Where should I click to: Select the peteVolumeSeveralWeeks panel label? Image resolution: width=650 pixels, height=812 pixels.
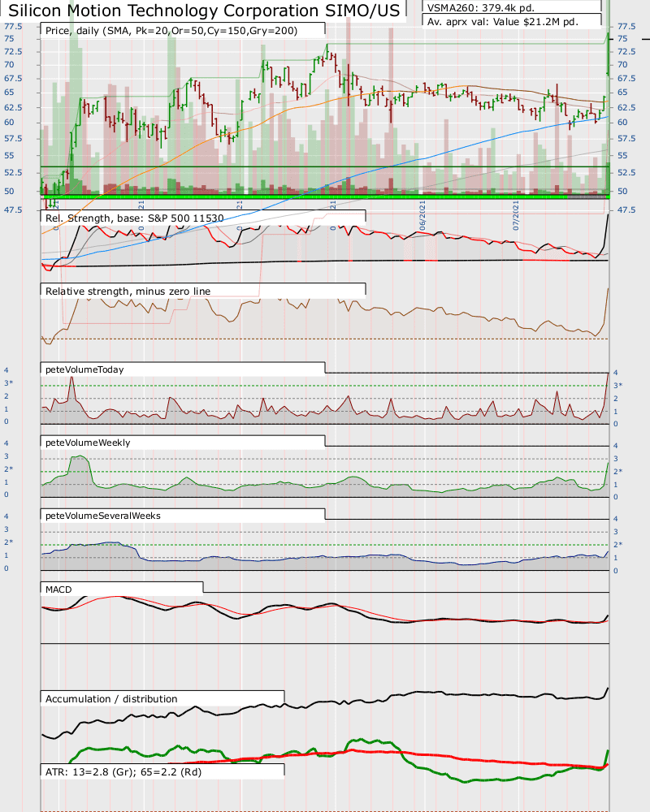click(103, 516)
